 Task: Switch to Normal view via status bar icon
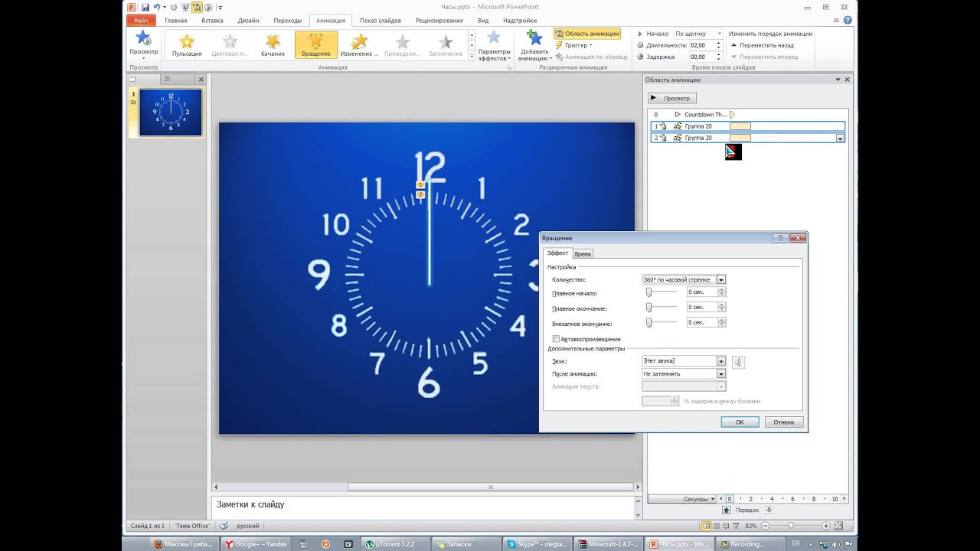[707, 526]
